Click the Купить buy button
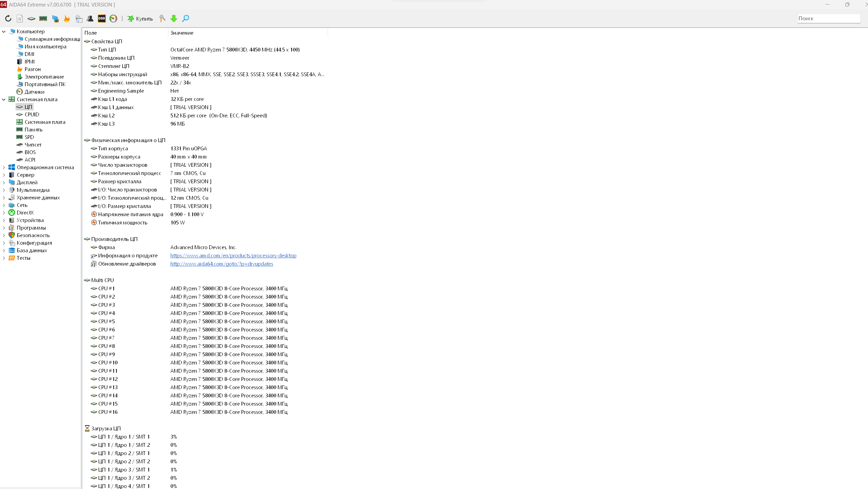Screen dimensions: 868x489 pyautogui.click(x=140, y=19)
